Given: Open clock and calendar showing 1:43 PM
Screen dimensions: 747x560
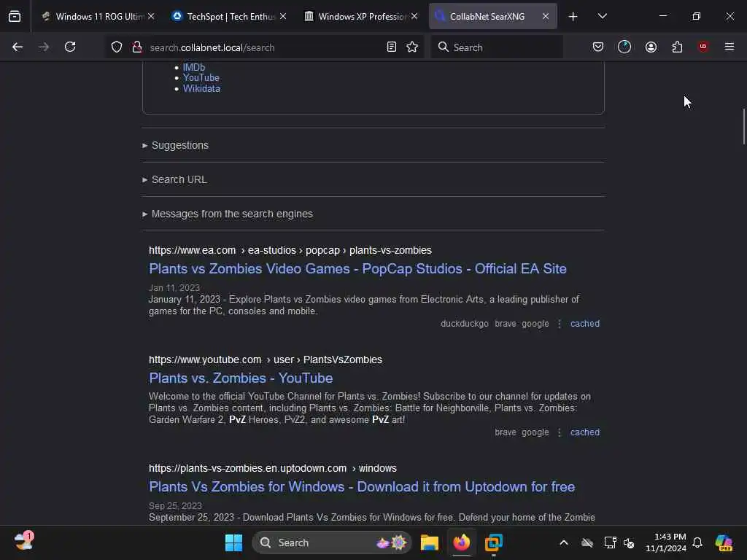Looking at the screenshot, I should pyautogui.click(x=666, y=542).
